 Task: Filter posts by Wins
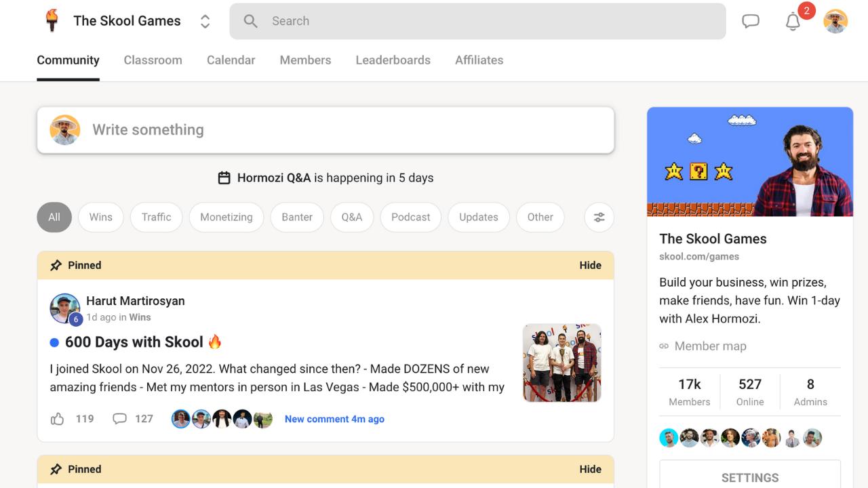(x=100, y=217)
